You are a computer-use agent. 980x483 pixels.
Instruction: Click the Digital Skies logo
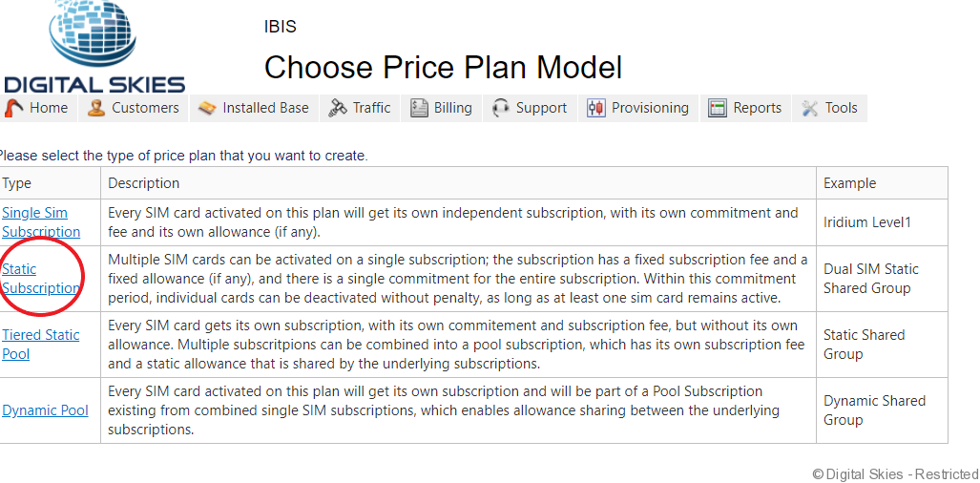click(94, 46)
